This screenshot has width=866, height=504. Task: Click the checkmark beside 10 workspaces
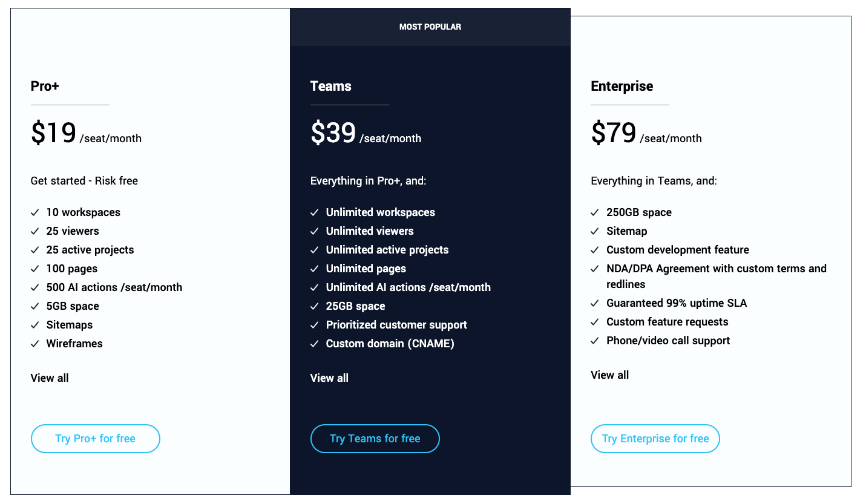pos(34,212)
